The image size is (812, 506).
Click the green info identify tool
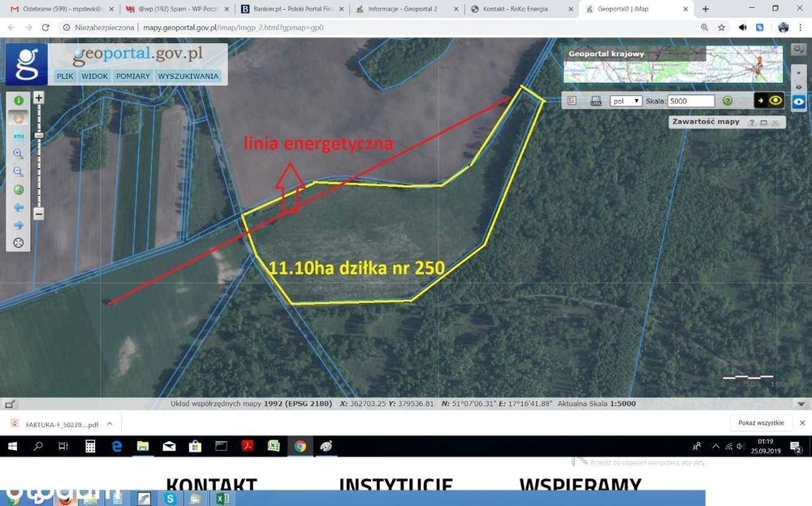point(19,101)
